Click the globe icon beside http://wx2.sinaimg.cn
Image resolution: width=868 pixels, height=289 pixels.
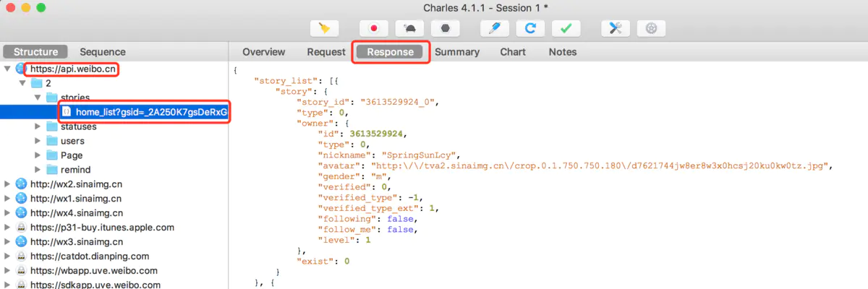[x=21, y=184]
